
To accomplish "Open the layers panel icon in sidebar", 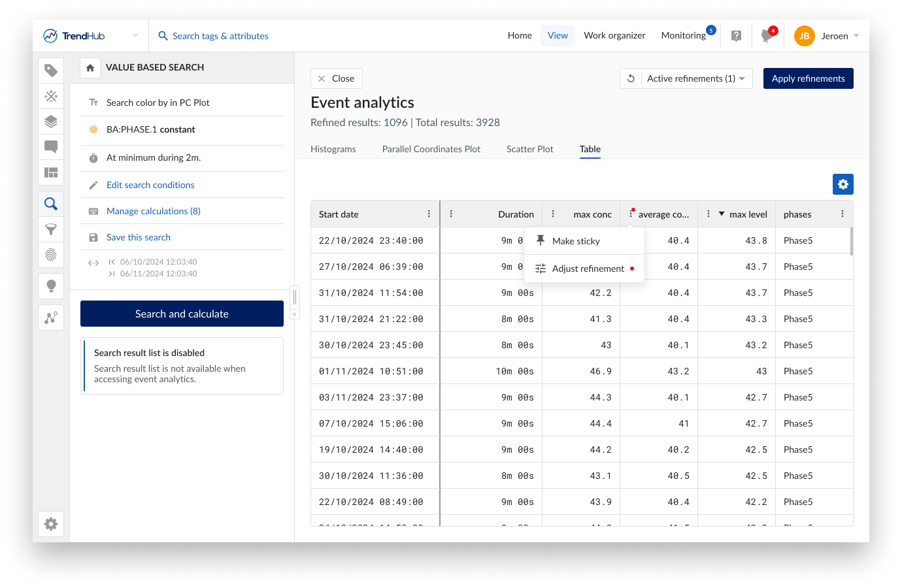I will click(x=51, y=121).
